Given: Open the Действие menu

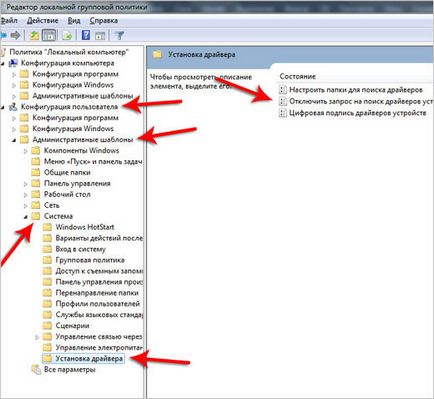Looking at the screenshot, I should tap(42, 21).
